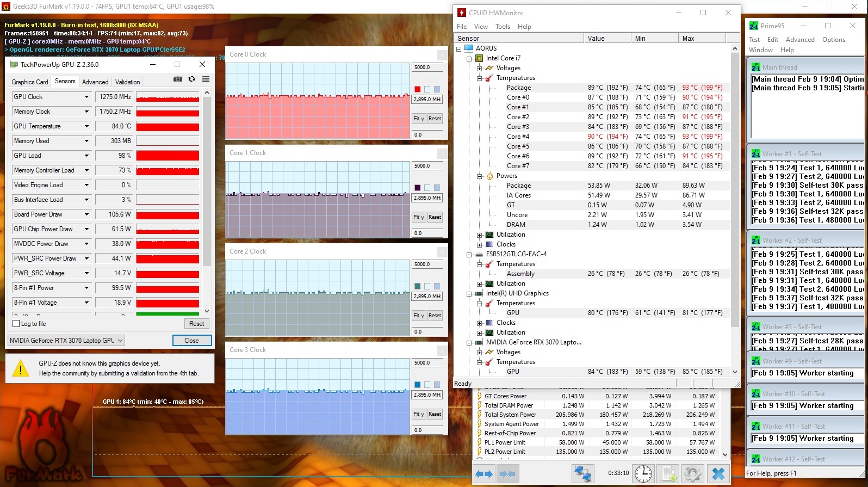Viewport: 868px width, 487px height.
Task: Take a GPU-Z screenshot with camera icon
Action: click(178, 79)
